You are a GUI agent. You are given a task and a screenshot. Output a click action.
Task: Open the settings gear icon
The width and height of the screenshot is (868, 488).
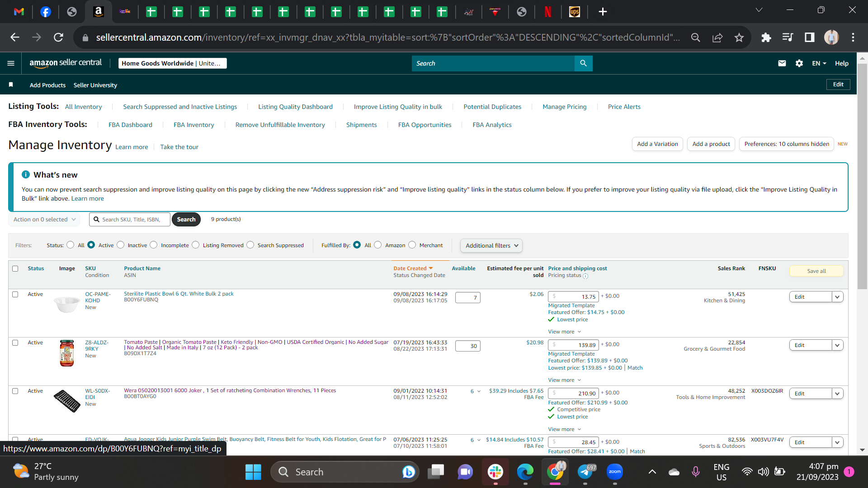[799, 63]
